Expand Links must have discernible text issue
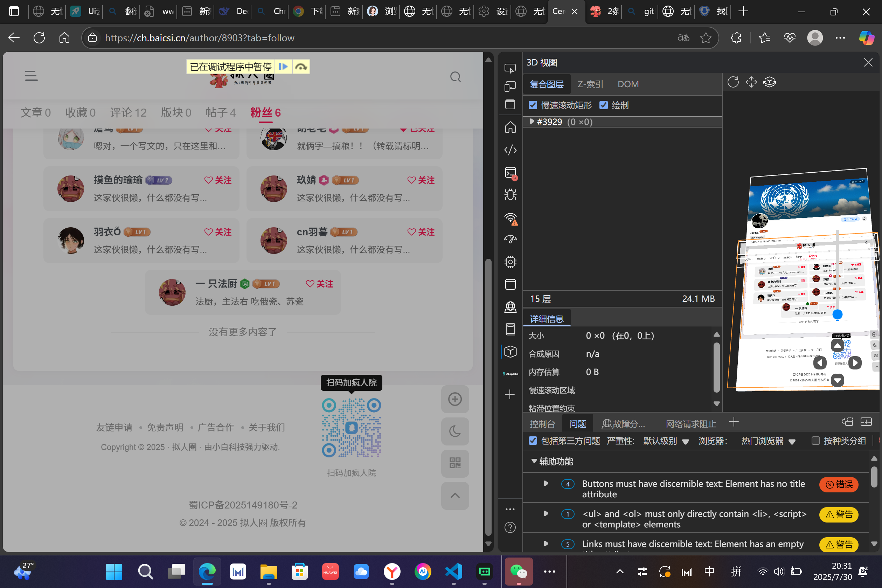This screenshot has width=882, height=588. [x=546, y=544]
